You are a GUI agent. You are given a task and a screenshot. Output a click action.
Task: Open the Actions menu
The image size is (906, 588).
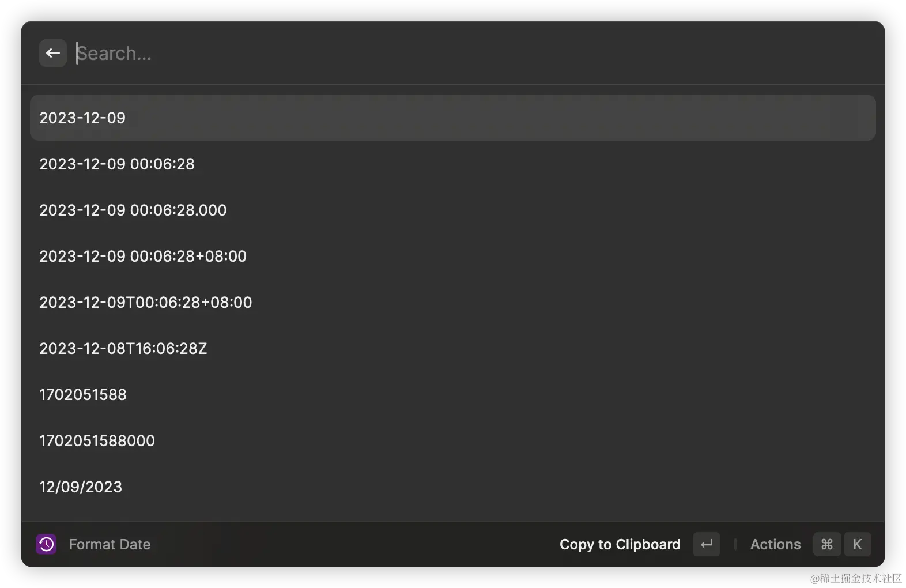pos(775,544)
